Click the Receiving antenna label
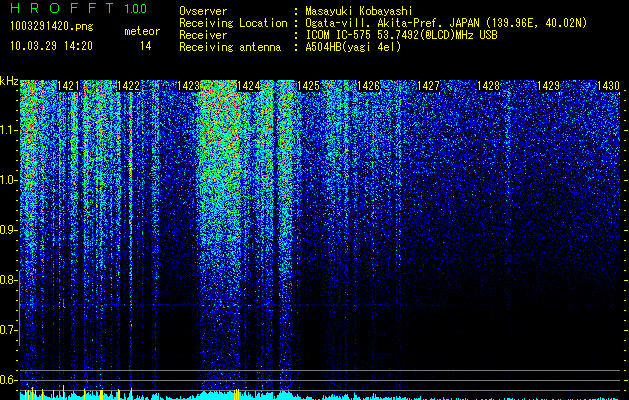Screen dimensions: 629x400 (x=230, y=47)
